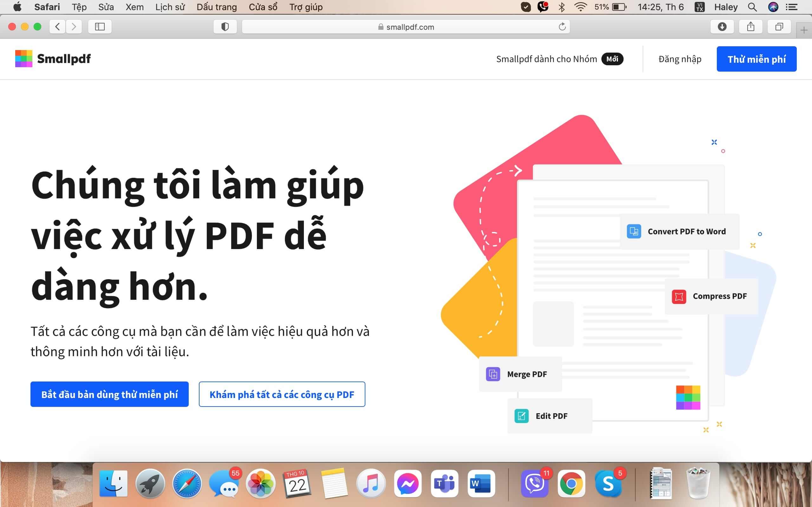Click the Safari share icon
Viewport: 812px width, 507px height.
pos(751,27)
